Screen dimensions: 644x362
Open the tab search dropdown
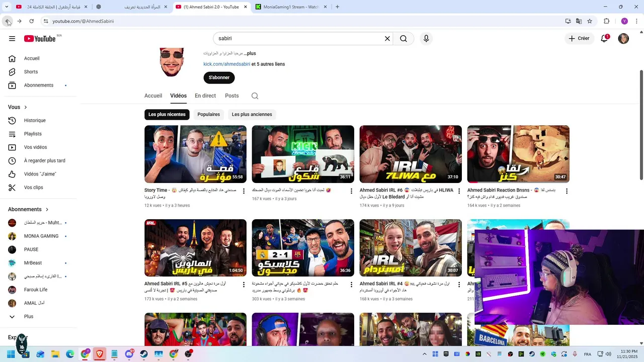click(7, 7)
